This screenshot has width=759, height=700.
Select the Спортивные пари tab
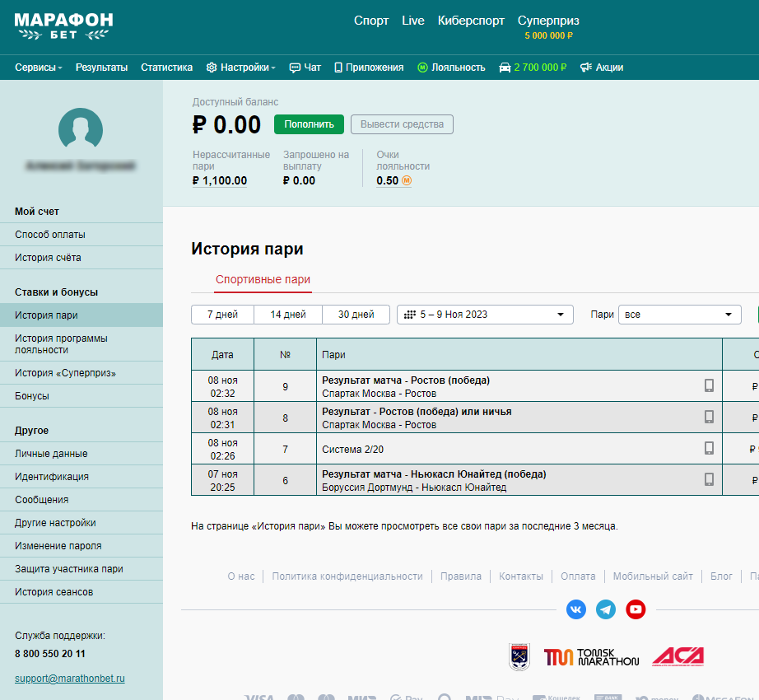coord(263,279)
